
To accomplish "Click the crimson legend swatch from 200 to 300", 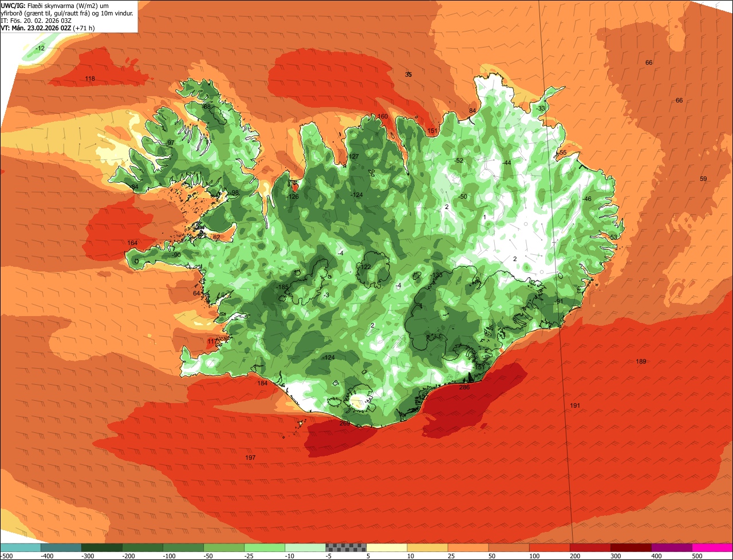I will click(590, 547).
